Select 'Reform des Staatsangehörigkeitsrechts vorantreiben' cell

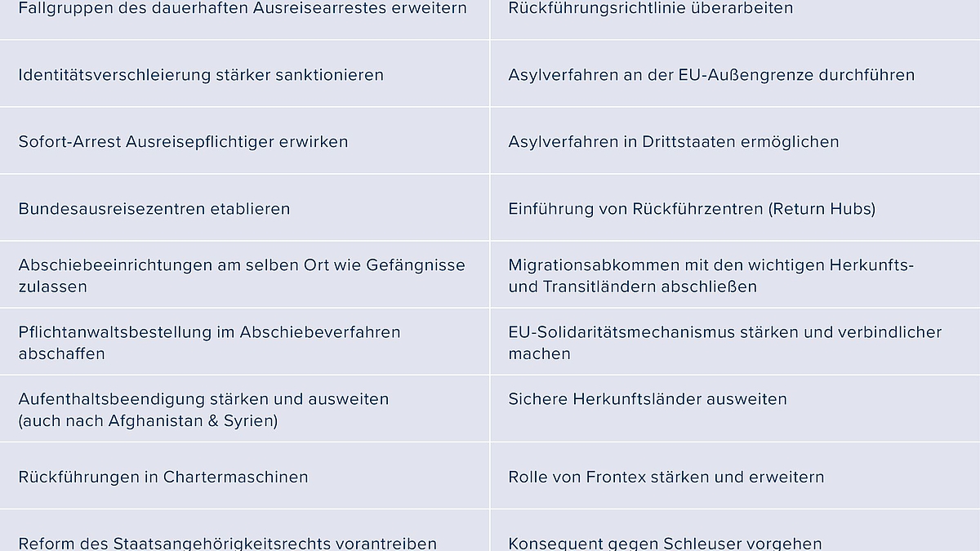[x=244, y=531]
